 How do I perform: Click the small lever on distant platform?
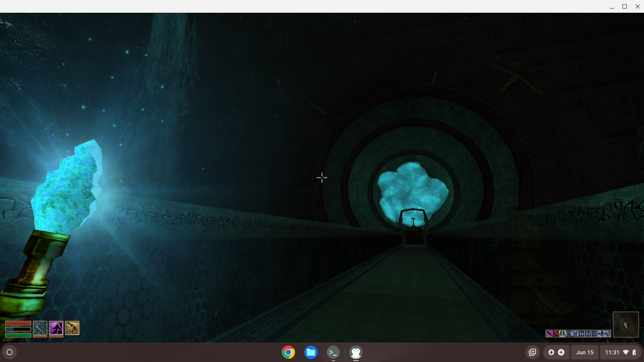tap(413, 222)
